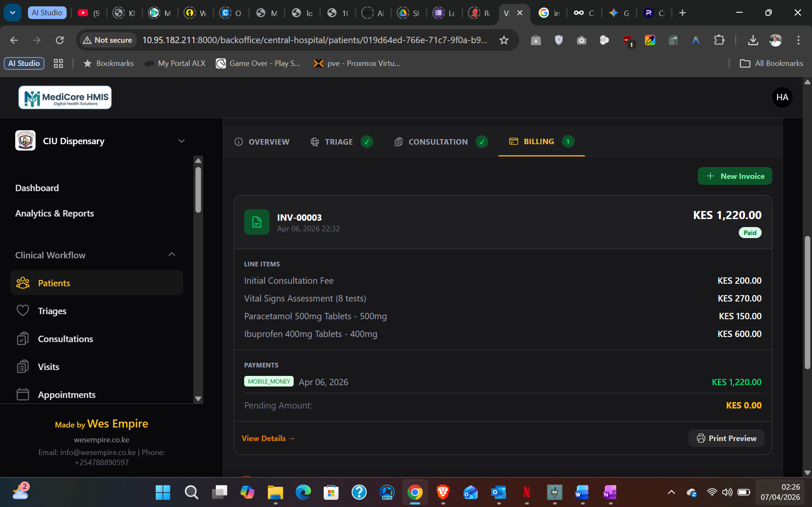Viewport: 812px width, 507px height.
Task: Bookmark this page with the star icon
Action: click(x=504, y=40)
